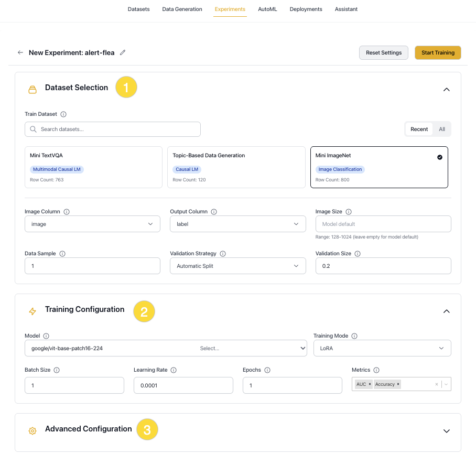Go to the Deployments tab
Image resolution: width=476 pixels, height=465 pixels.
pos(306,9)
